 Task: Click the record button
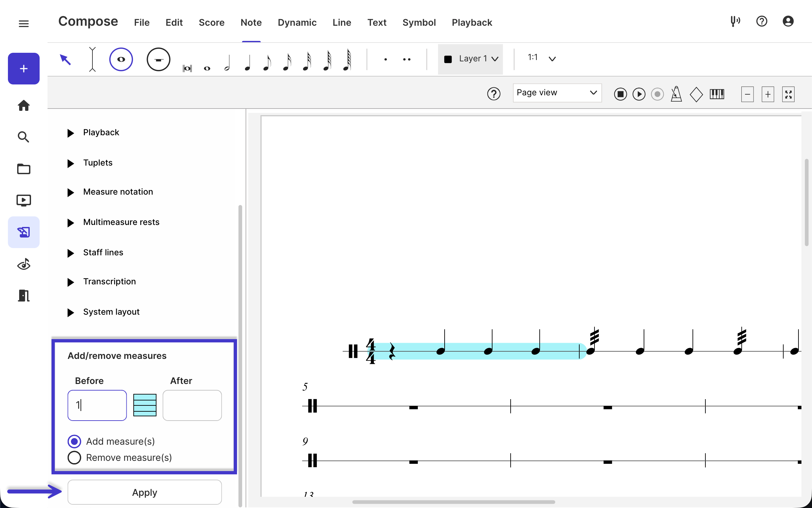pos(658,94)
